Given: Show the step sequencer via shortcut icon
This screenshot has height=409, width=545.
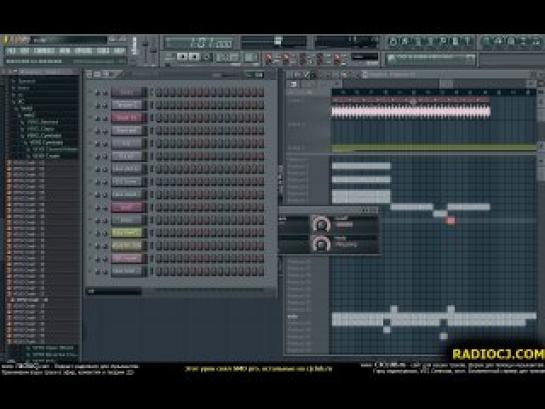Looking at the screenshot, I should point(405,42).
